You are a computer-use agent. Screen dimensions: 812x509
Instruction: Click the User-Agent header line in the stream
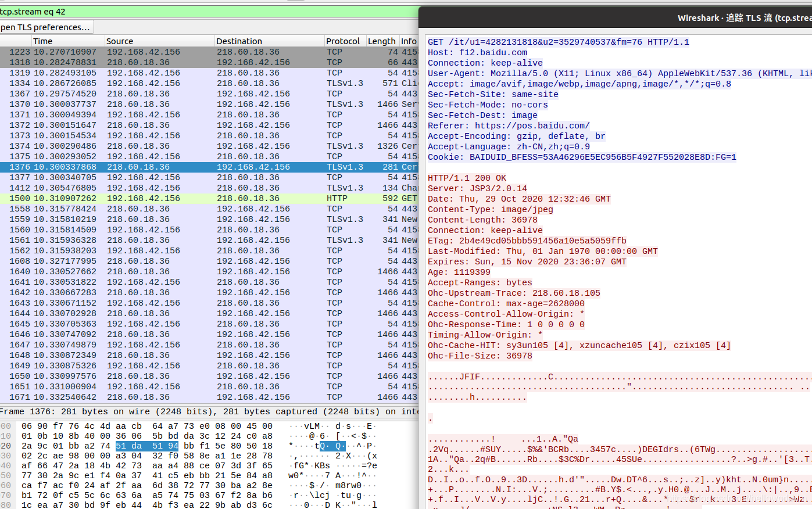point(620,73)
